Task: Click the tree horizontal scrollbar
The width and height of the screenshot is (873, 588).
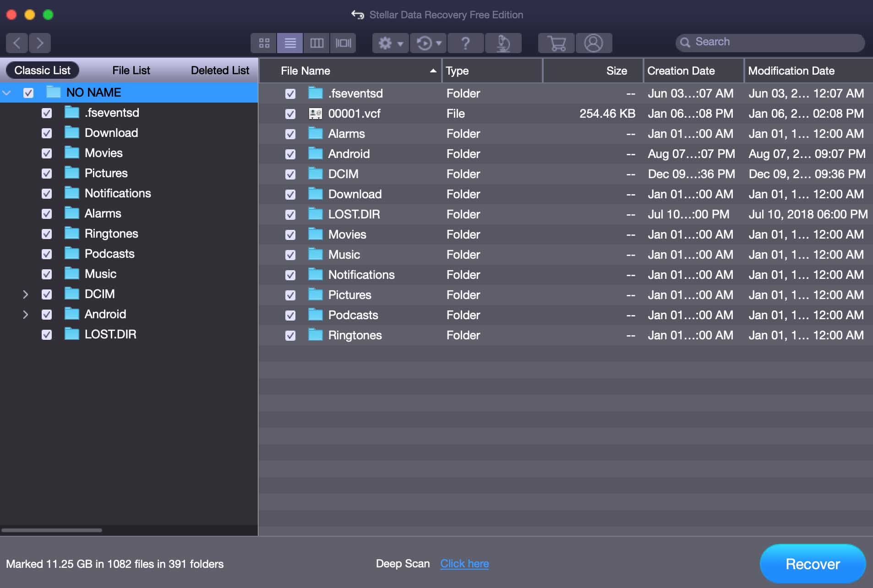Action: (x=52, y=530)
